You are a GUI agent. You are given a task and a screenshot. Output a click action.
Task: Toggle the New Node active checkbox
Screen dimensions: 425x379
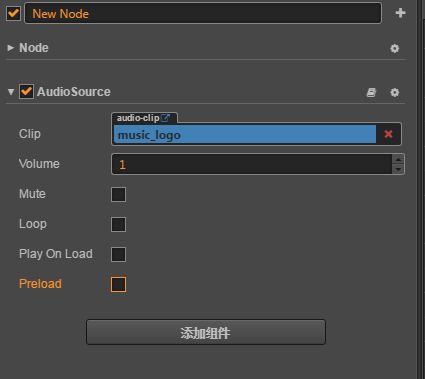point(13,14)
